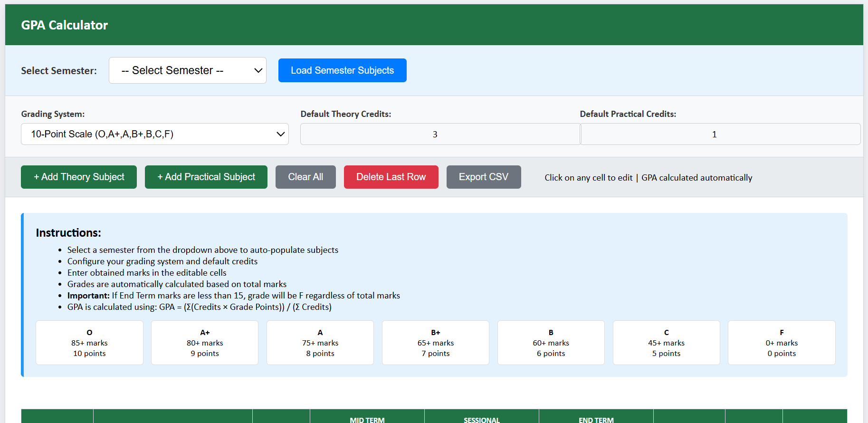This screenshot has height=423, width=868.
Task: Click the O grade 85+ marks card
Action: pyautogui.click(x=89, y=343)
